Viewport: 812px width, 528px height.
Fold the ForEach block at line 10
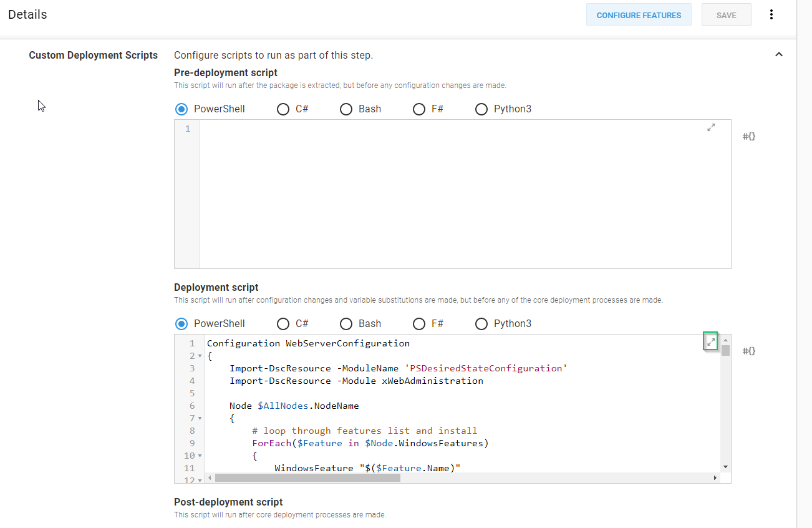200,456
